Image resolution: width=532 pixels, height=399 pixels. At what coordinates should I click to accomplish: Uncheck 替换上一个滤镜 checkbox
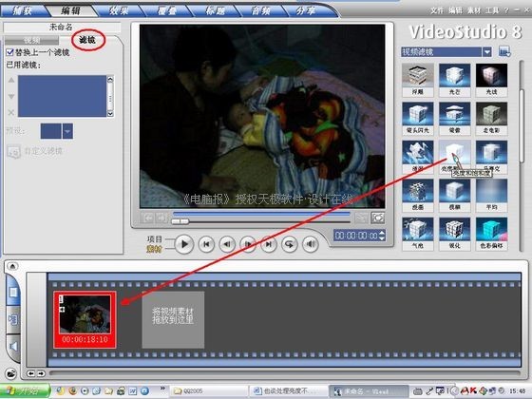tap(9, 52)
